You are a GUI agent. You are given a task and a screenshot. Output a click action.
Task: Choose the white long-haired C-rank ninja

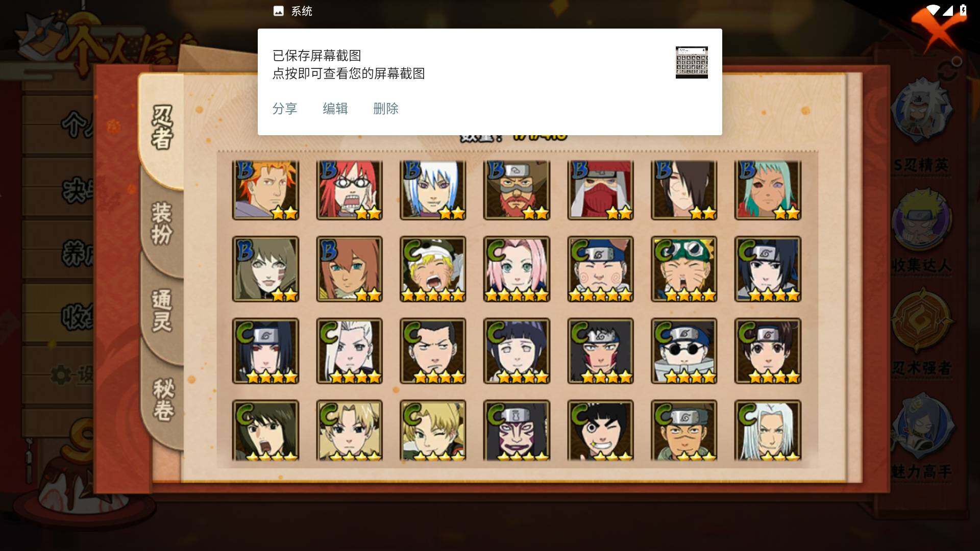coord(768,430)
